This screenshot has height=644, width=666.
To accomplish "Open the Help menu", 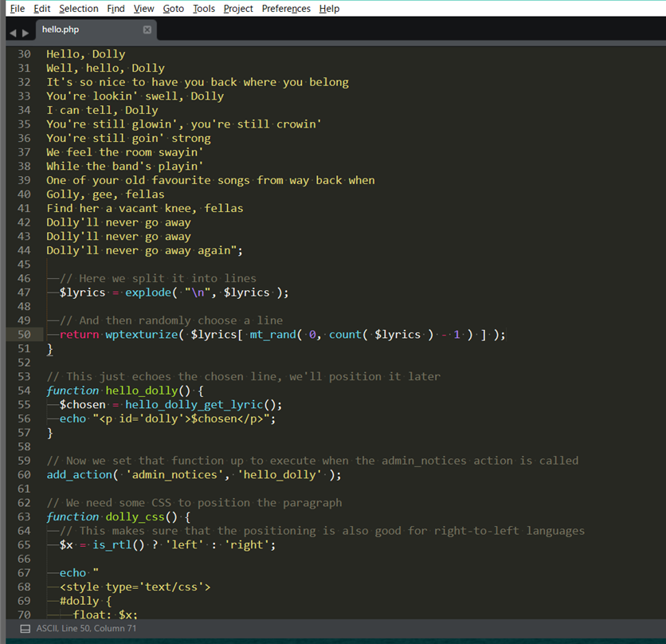I will pos(329,9).
